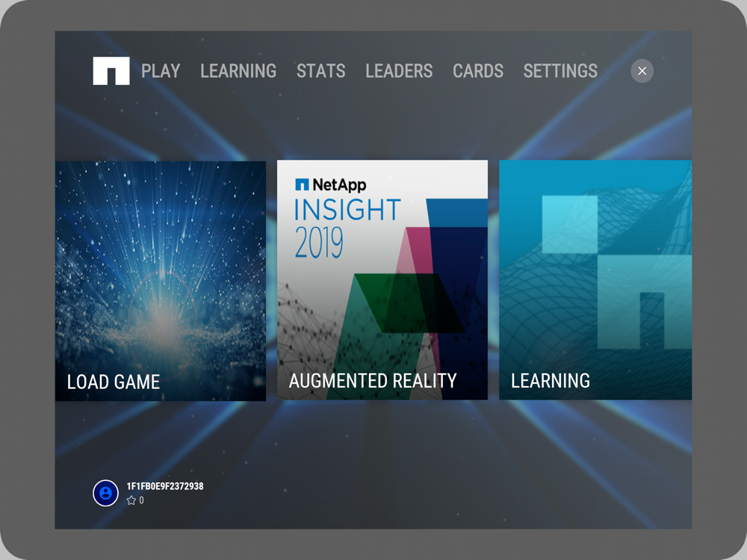Image resolution: width=747 pixels, height=560 pixels.
Task: Click the NetApp logo icon
Action: [111, 71]
